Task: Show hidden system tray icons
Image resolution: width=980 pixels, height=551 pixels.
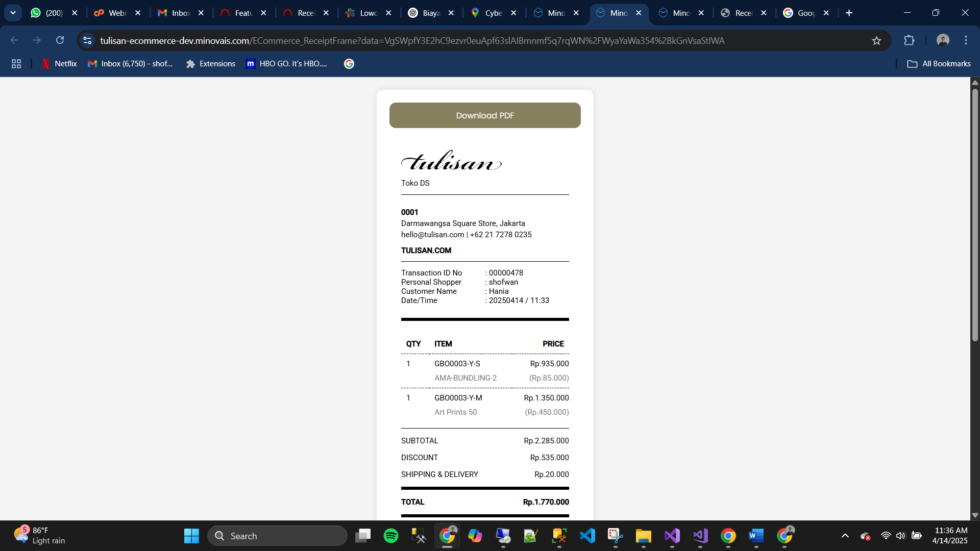Action: pyautogui.click(x=845, y=536)
